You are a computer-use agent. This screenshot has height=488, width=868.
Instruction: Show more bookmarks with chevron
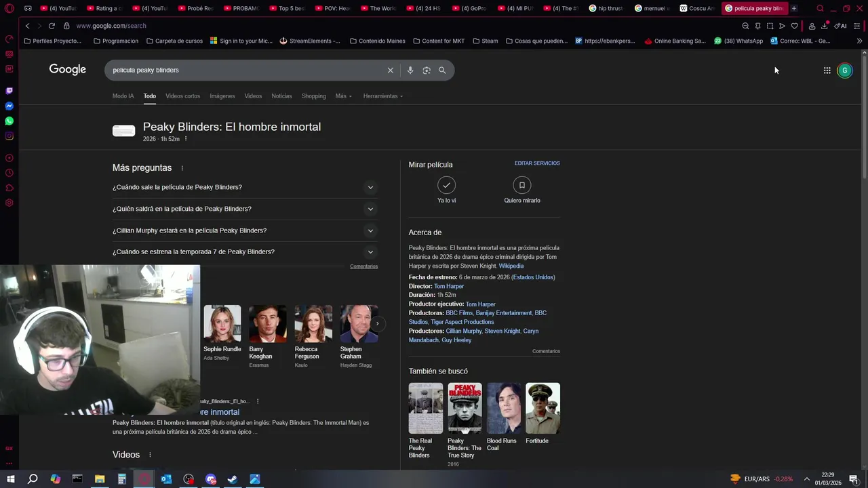(859, 41)
